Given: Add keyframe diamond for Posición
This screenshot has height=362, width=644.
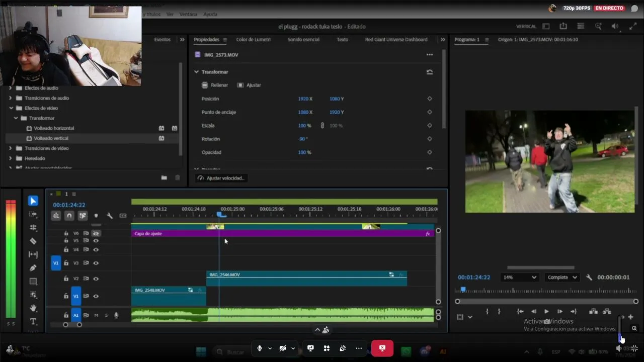Looking at the screenshot, I should [x=429, y=99].
